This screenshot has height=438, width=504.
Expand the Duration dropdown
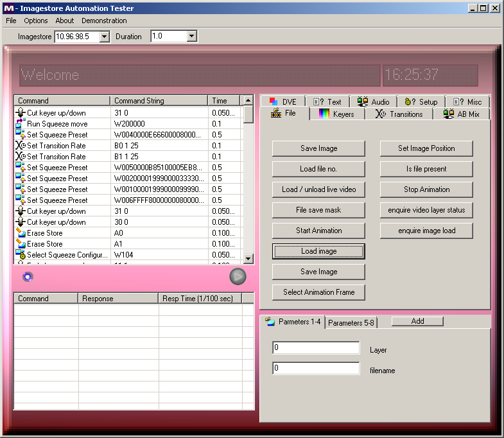click(191, 37)
